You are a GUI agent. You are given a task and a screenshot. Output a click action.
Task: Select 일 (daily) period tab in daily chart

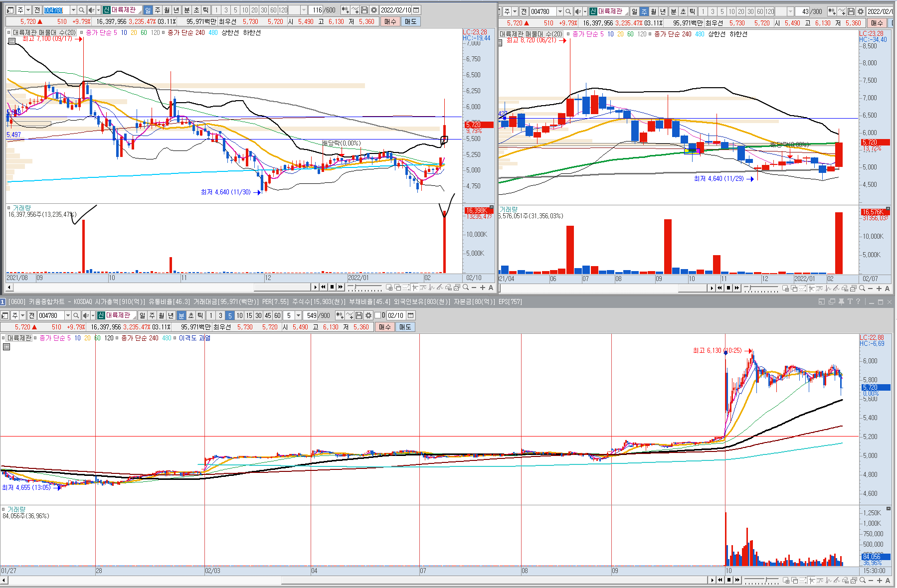pyautogui.click(x=148, y=10)
